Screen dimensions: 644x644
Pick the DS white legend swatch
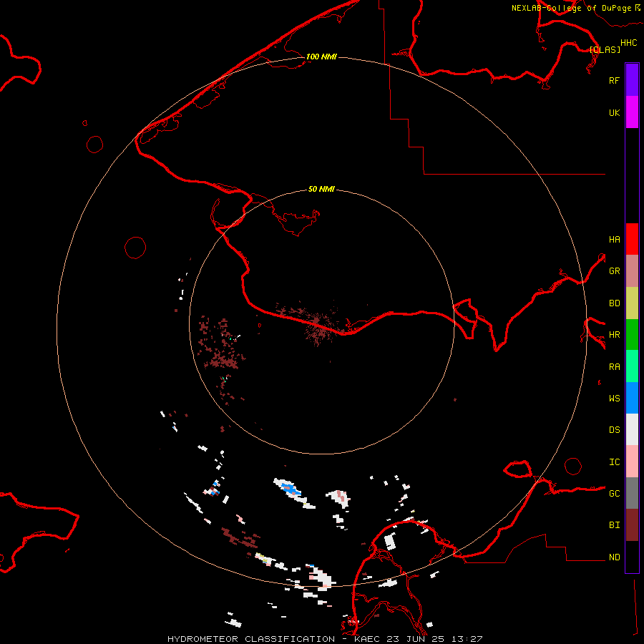632,429
